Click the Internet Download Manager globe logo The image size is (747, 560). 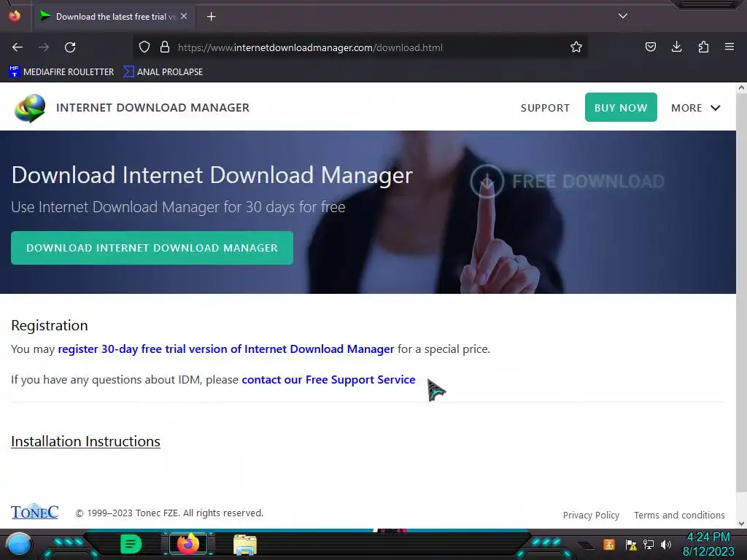pyautogui.click(x=29, y=108)
